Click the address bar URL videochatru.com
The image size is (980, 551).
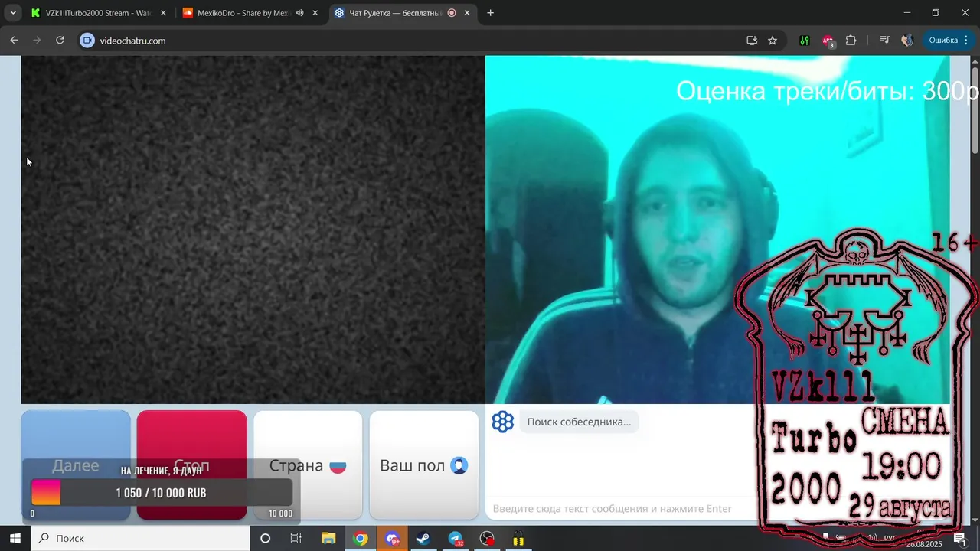click(132, 41)
